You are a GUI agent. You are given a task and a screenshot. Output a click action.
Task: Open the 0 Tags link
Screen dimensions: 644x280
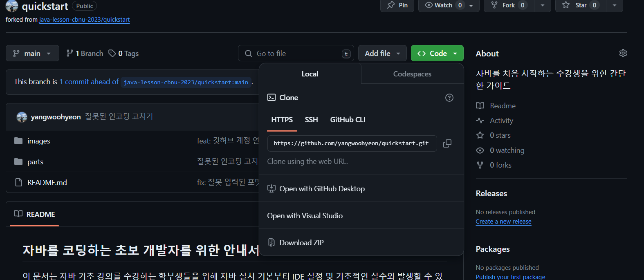pos(123,54)
